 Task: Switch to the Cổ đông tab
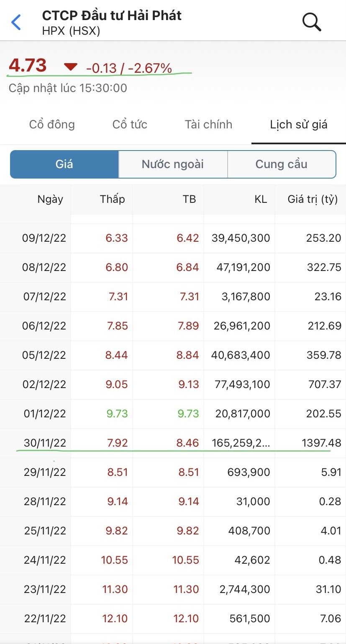click(x=52, y=124)
